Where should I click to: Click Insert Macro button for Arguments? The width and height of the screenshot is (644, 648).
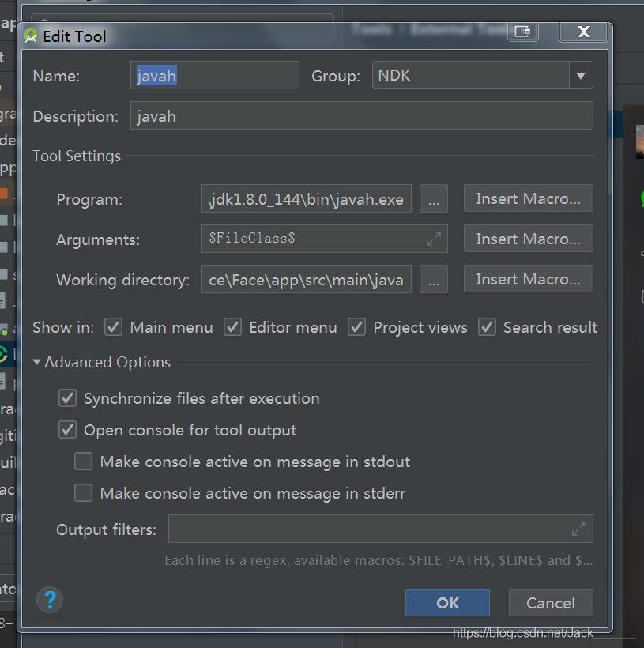pyautogui.click(x=529, y=239)
